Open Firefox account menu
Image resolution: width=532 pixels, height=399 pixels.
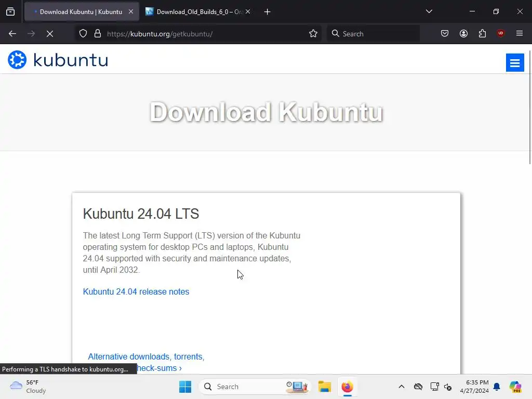coord(463,34)
